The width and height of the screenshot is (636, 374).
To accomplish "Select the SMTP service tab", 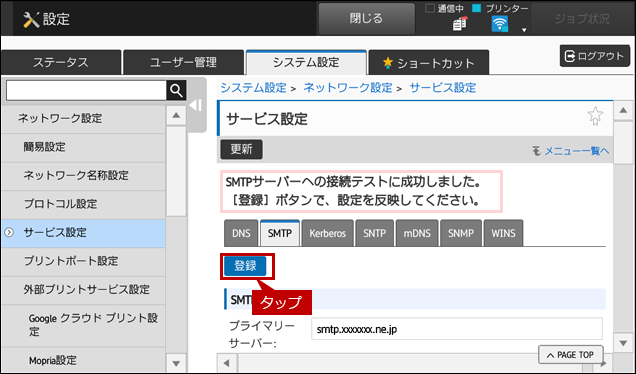I will pyautogui.click(x=280, y=233).
